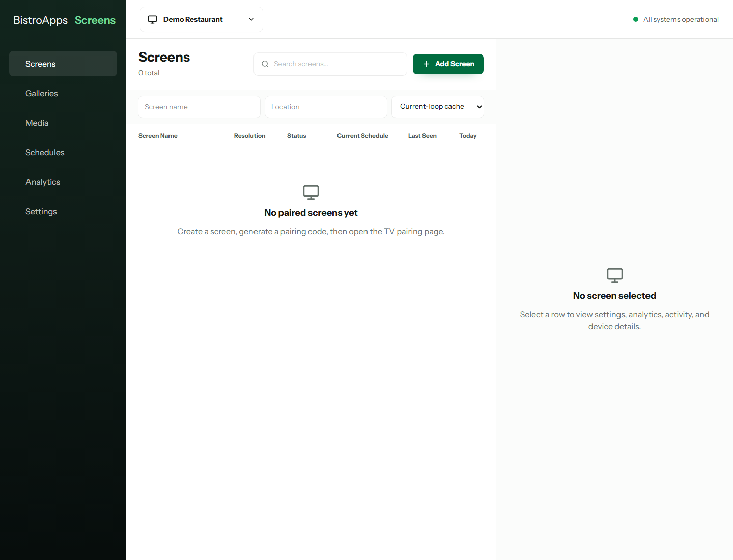Open the Screens sidebar section

[63, 64]
